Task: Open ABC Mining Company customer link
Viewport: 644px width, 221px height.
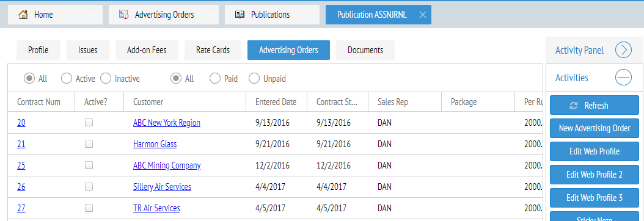Action: click(x=167, y=165)
